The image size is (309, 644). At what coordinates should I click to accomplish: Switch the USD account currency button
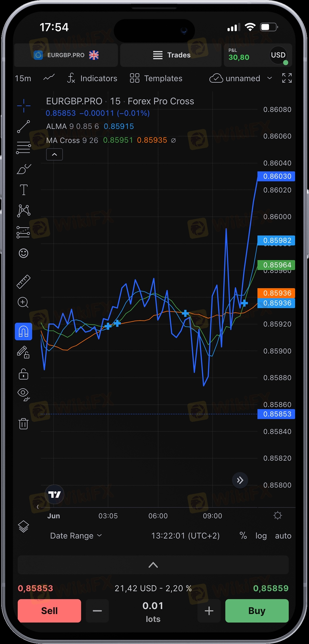(278, 55)
